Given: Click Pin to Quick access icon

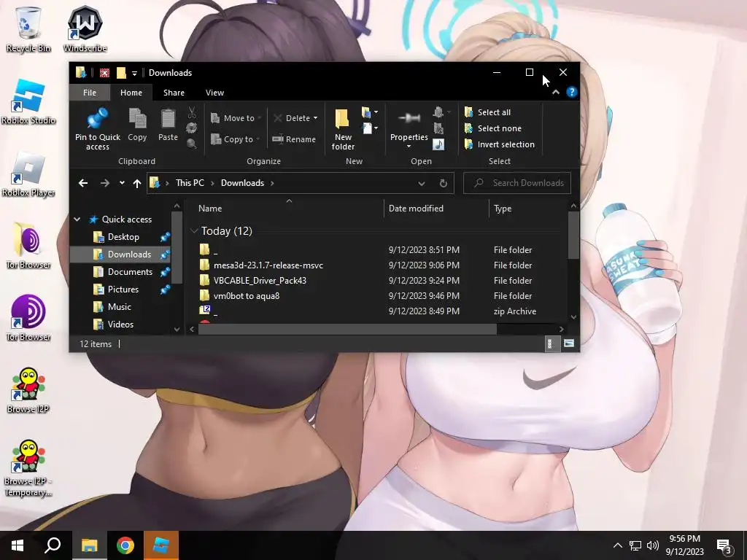Looking at the screenshot, I should click(x=98, y=119).
